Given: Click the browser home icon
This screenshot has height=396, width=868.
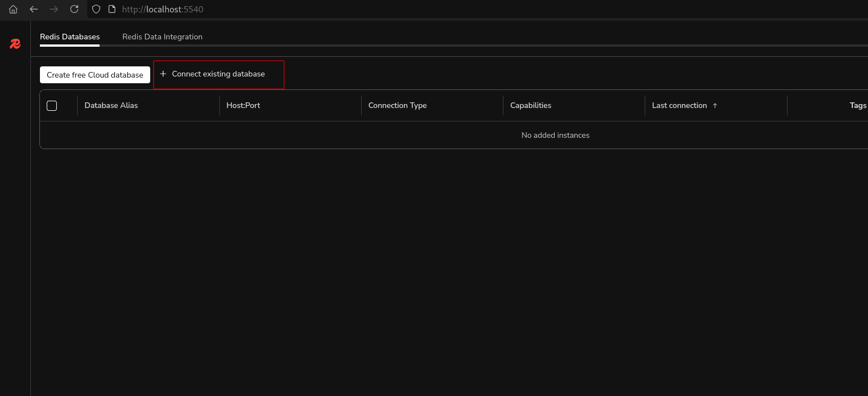Looking at the screenshot, I should pyautogui.click(x=12, y=9).
